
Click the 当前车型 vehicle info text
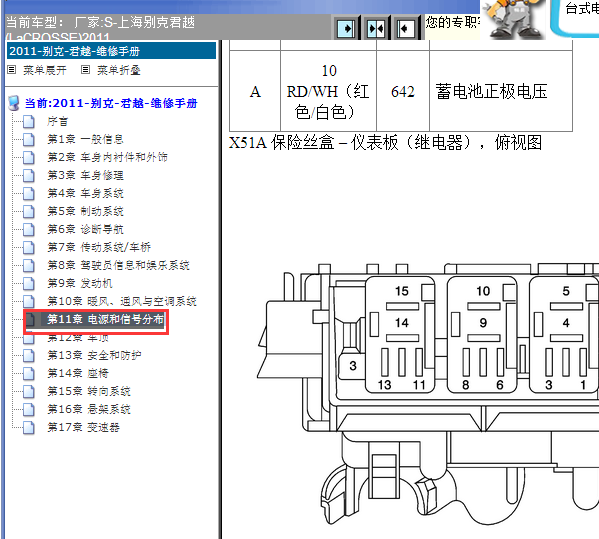[100, 27]
